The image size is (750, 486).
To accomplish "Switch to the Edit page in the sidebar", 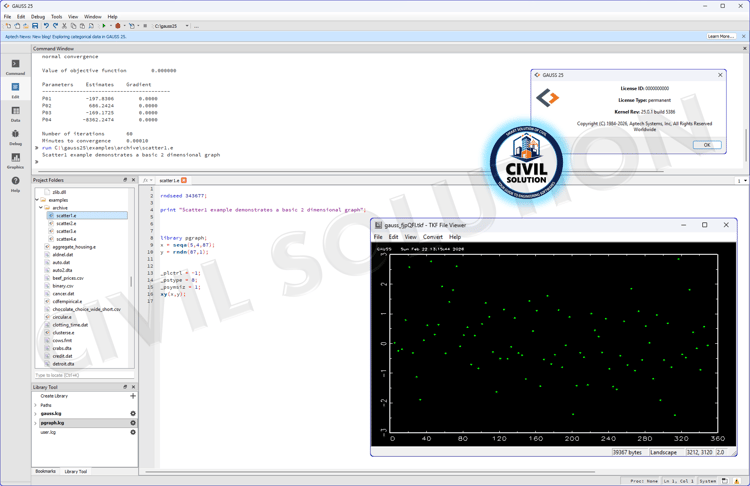I will 15,90.
